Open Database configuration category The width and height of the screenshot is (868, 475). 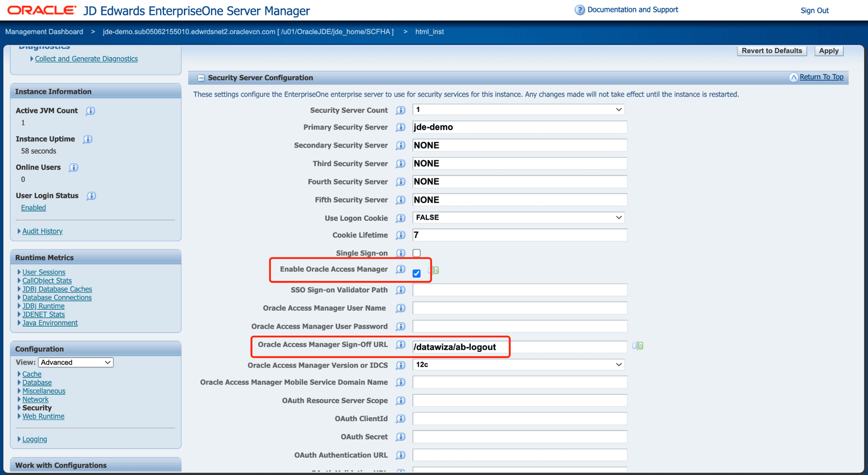(x=37, y=383)
